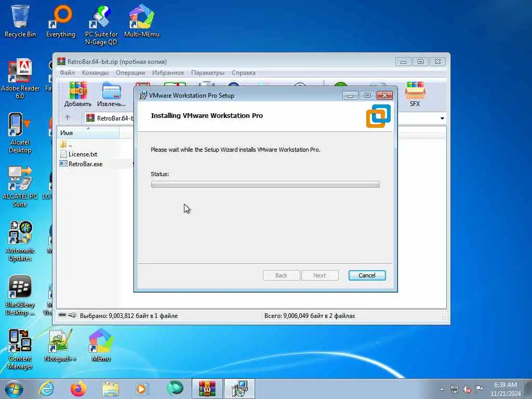Sort by the Имя column header

coord(88,133)
